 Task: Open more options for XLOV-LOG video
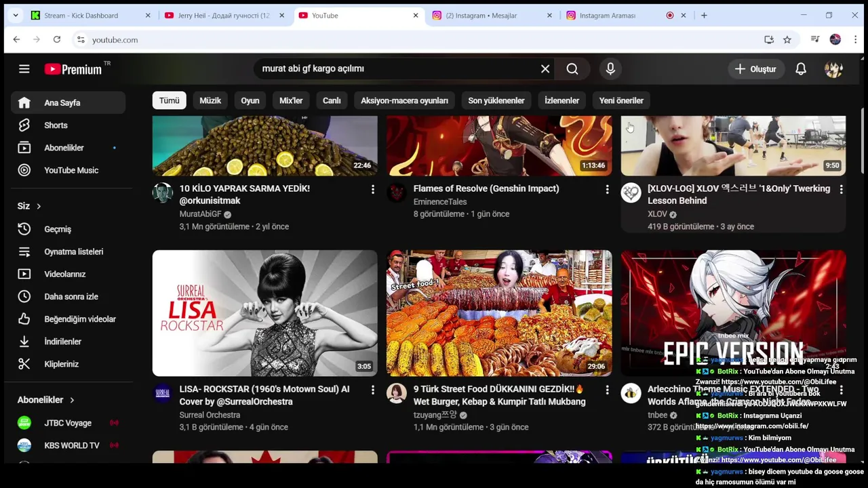(x=841, y=190)
